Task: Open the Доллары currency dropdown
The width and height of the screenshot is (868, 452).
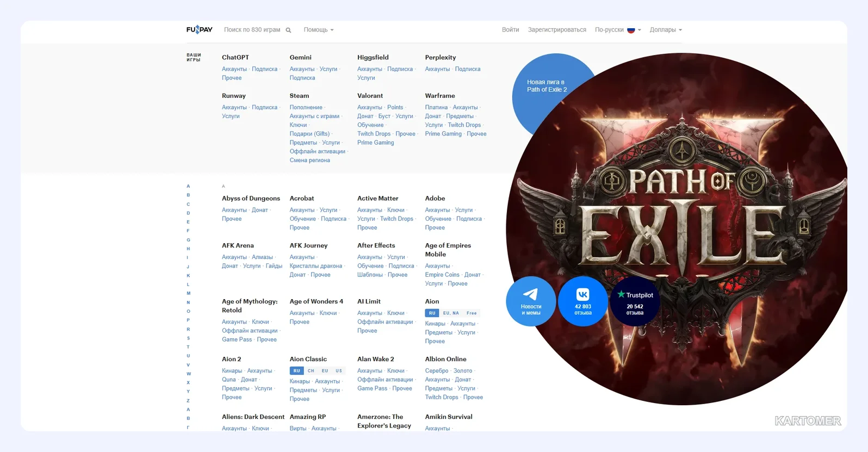Action: click(666, 30)
